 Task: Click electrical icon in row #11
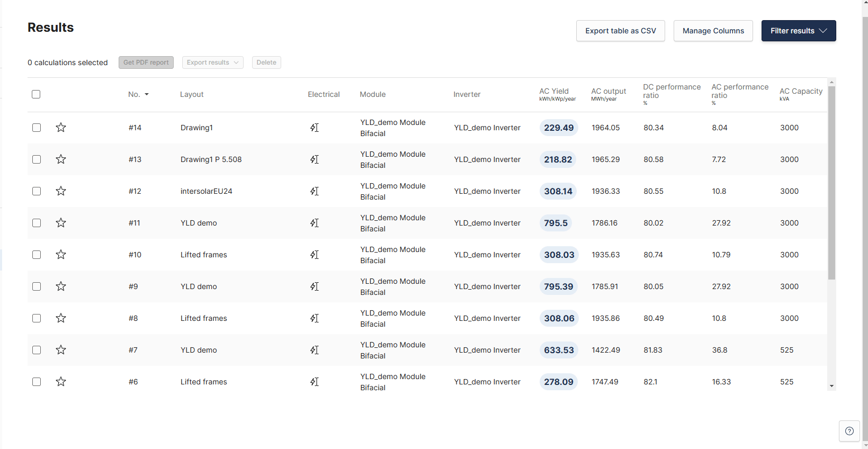point(315,223)
